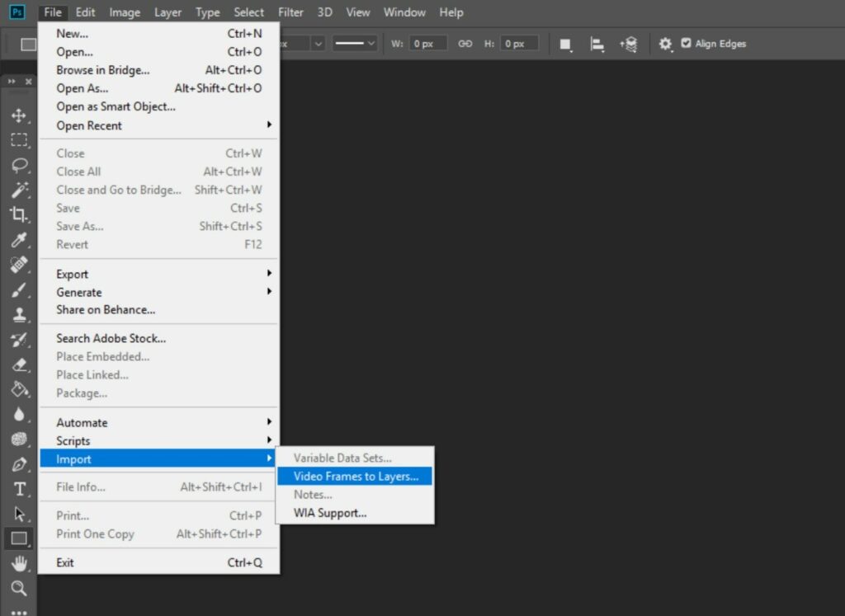
Task: Open path alignment options icon
Action: coord(597,45)
